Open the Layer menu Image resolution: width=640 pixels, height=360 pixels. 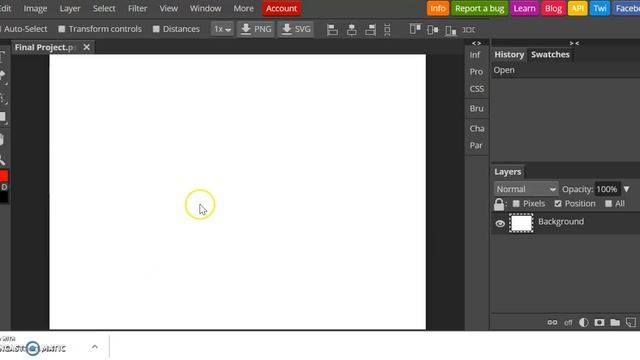[70, 8]
